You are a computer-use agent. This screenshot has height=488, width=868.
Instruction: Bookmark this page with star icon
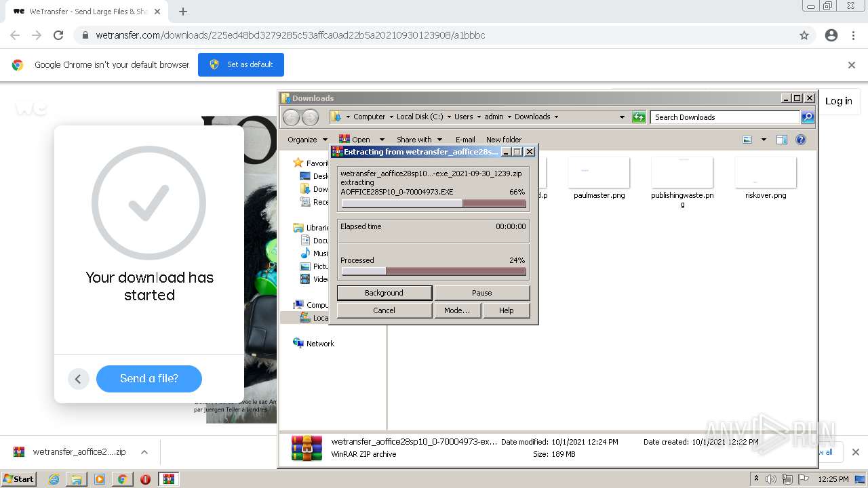pyautogui.click(x=804, y=35)
